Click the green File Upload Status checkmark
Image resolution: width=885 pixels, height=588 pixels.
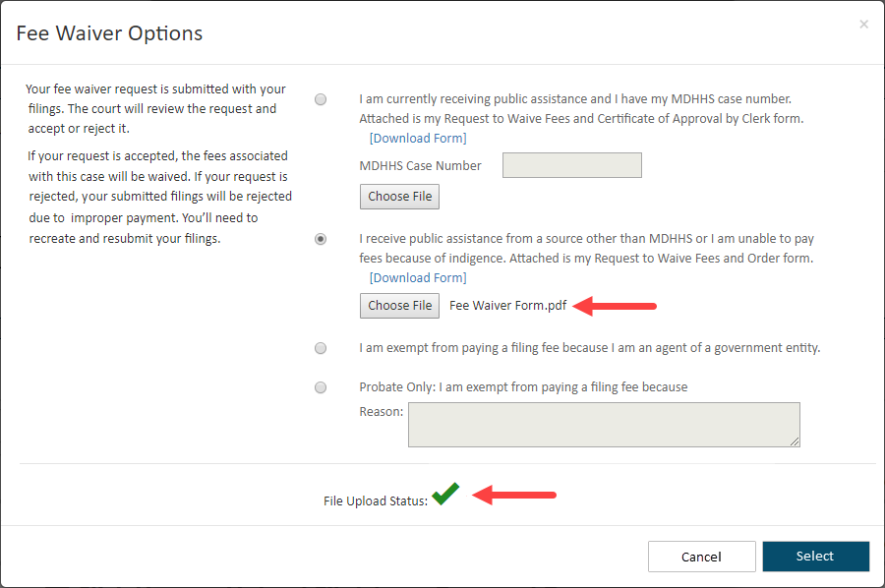pyautogui.click(x=444, y=495)
